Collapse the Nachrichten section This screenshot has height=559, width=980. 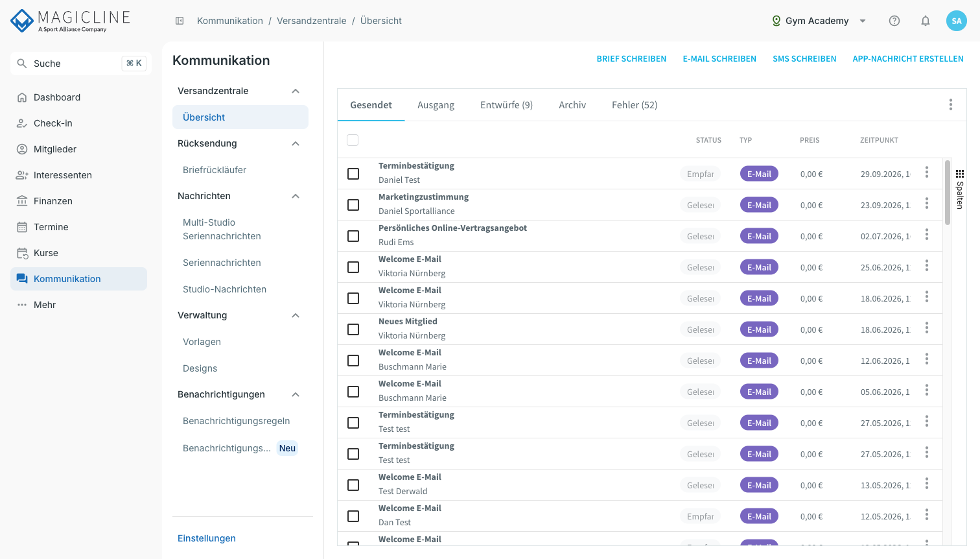click(x=296, y=196)
